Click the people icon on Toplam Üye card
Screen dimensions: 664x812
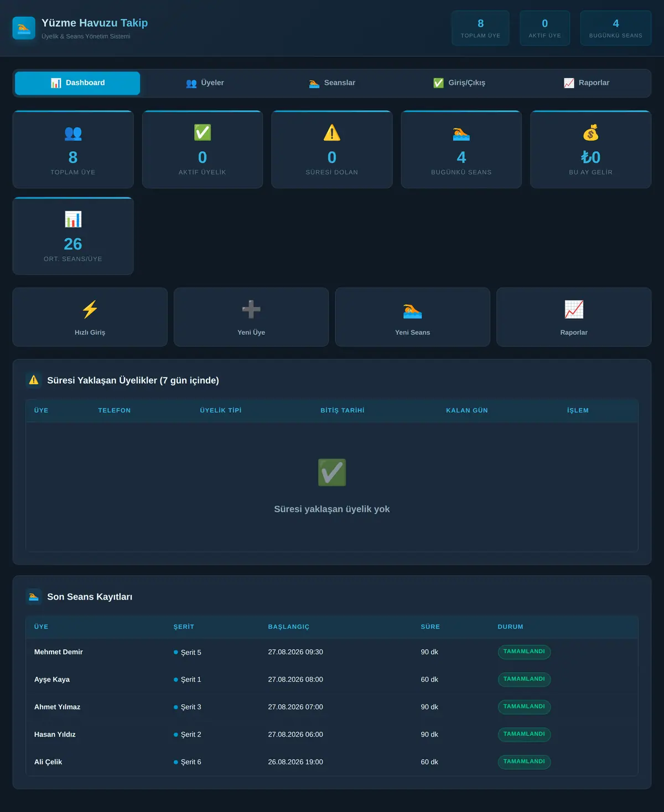(73, 133)
